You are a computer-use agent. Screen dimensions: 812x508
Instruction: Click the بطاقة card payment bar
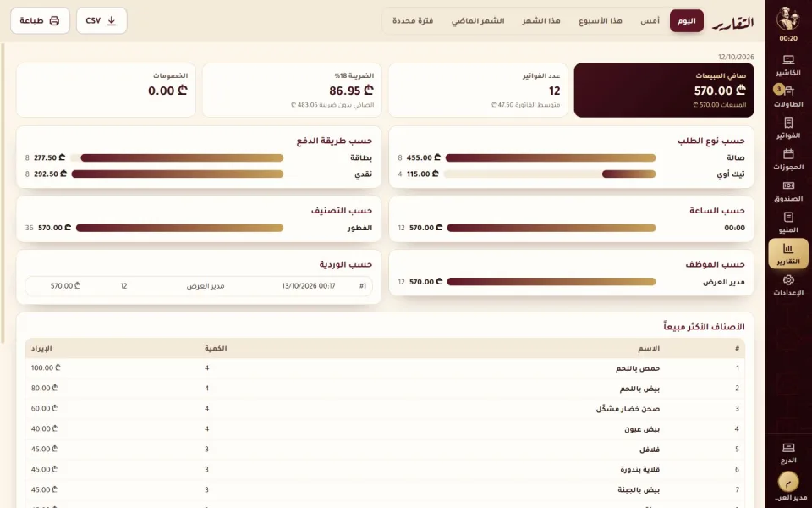[x=177, y=157]
